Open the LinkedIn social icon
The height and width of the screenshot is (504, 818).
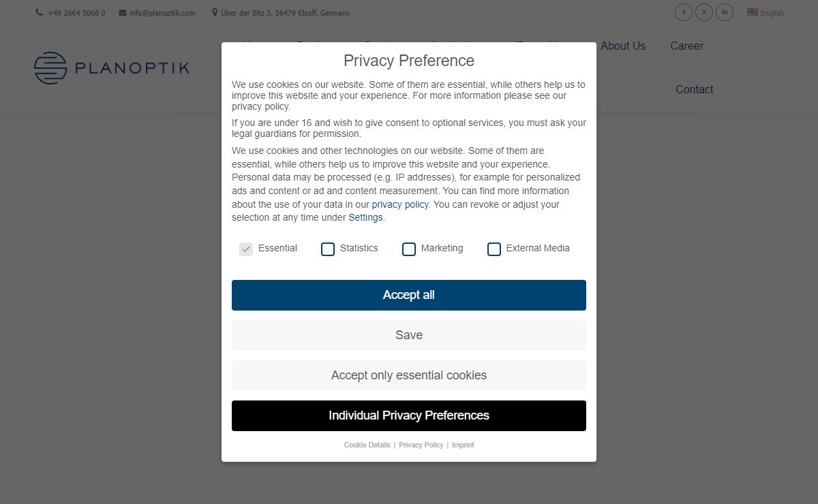tap(725, 12)
